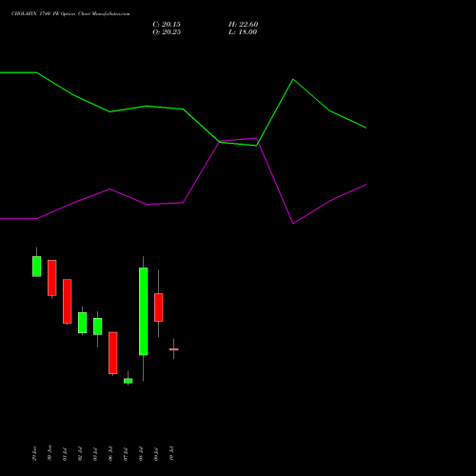476x476 pixels.
Task: Click the low value L: 18.00
Action: tap(243, 32)
